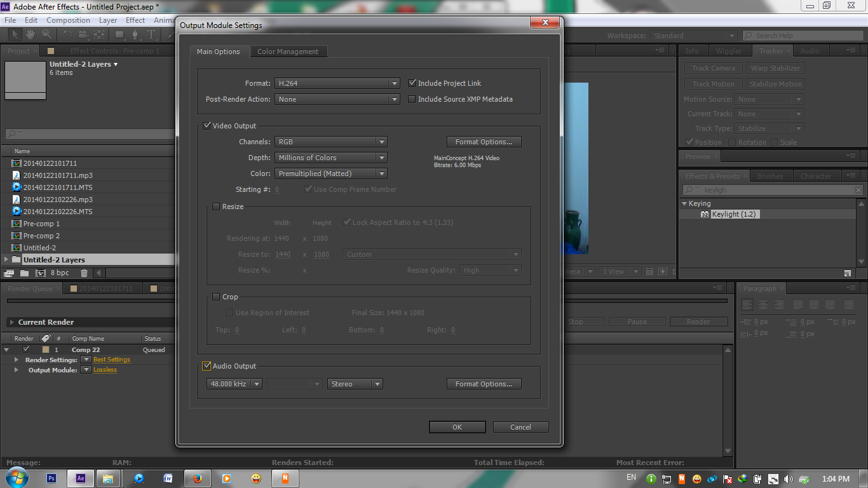Open the Depth dropdown Millions of Colors
Image resolution: width=868 pixels, height=488 pixels.
[x=331, y=158]
